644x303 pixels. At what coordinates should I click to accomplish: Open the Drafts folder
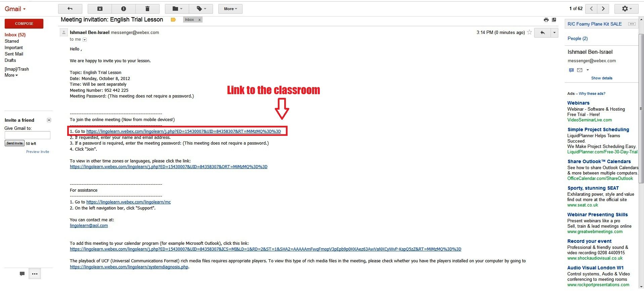coord(10,60)
